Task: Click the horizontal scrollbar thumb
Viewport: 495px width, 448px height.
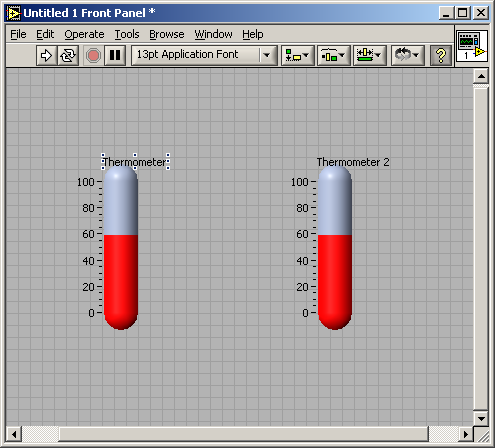Action: tap(243, 434)
